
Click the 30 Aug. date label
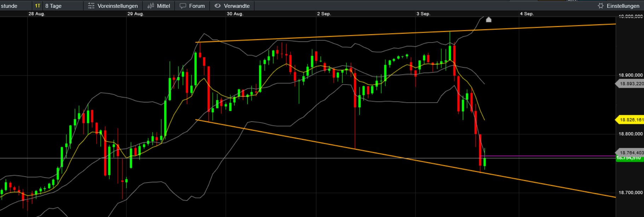click(235, 14)
